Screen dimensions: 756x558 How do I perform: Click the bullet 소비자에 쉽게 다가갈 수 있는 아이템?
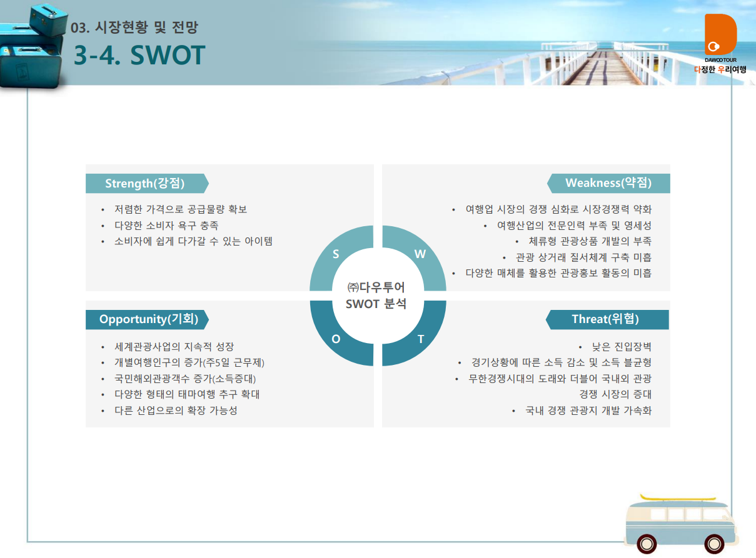[x=194, y=241]
